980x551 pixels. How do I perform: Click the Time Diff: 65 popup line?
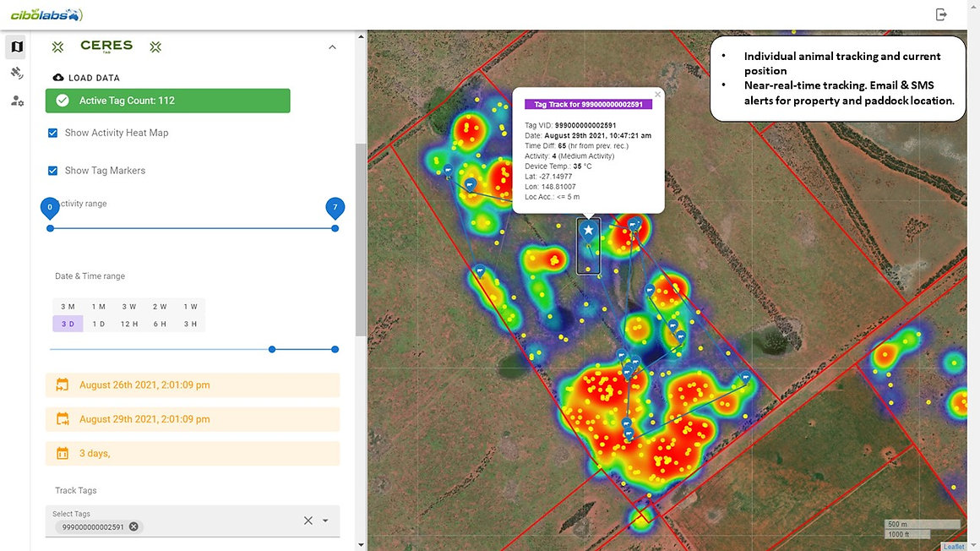pos(577,145)
